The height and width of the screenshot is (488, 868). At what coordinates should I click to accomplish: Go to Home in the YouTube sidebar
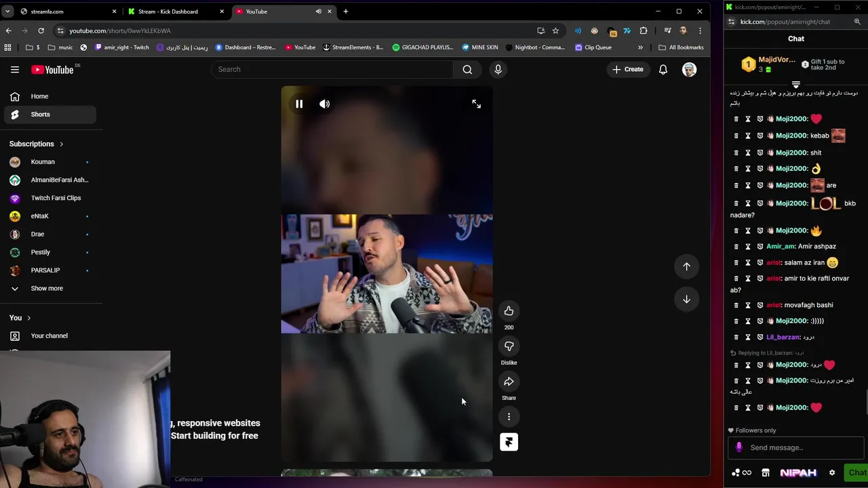click(x=50, y=96)
